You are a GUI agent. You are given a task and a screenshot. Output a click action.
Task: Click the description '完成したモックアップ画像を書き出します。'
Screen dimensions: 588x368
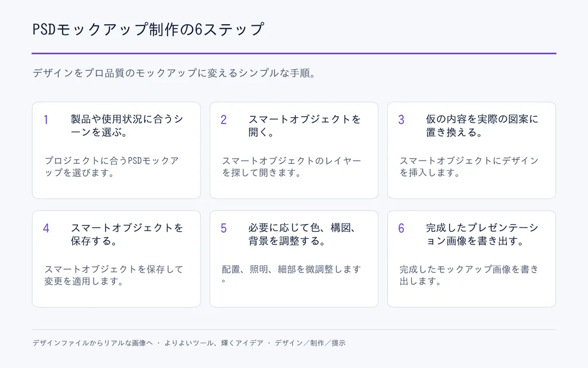[469, 275]
